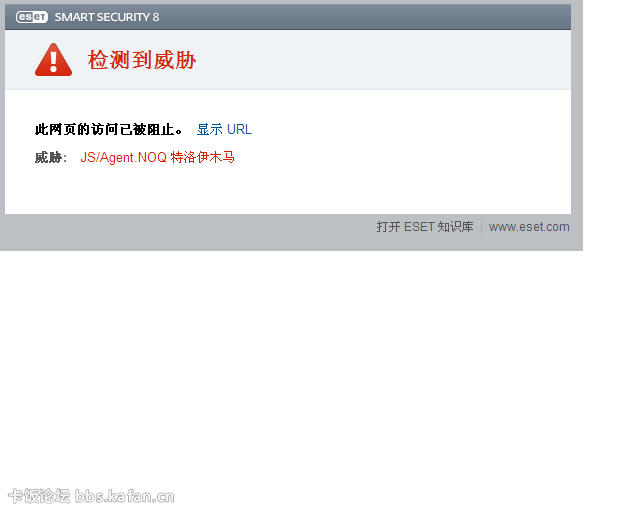Select the JS/Agent.NOQ threat name text
640x512 pixels.
124,157
